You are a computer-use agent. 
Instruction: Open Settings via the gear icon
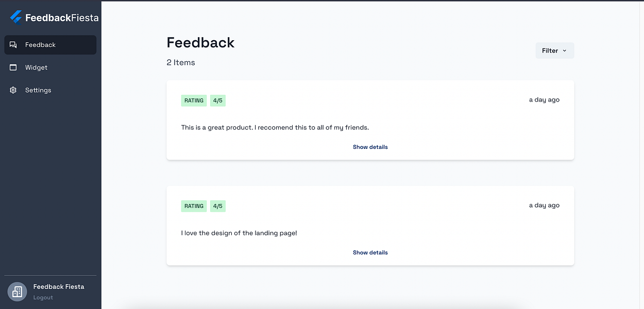[13, 90]
